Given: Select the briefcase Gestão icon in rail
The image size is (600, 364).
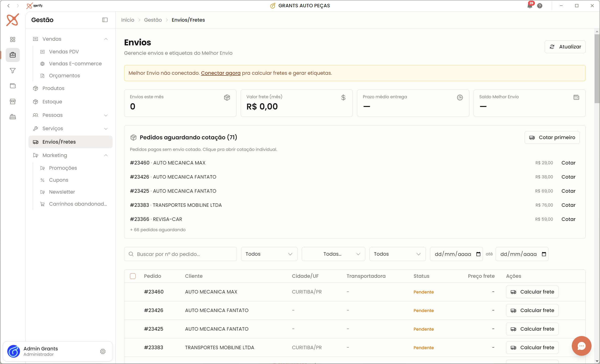Looking at the screenshot, I should (13, 55).
